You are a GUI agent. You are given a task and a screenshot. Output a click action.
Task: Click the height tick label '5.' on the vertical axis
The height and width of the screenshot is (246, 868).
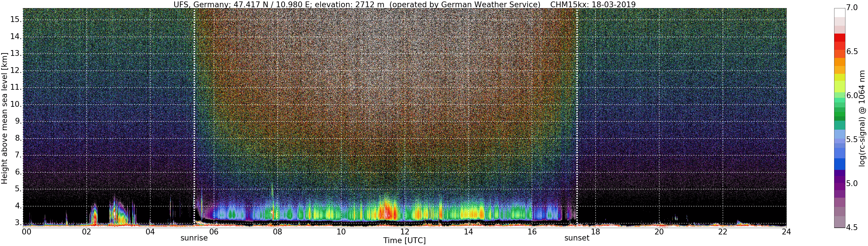18,189
